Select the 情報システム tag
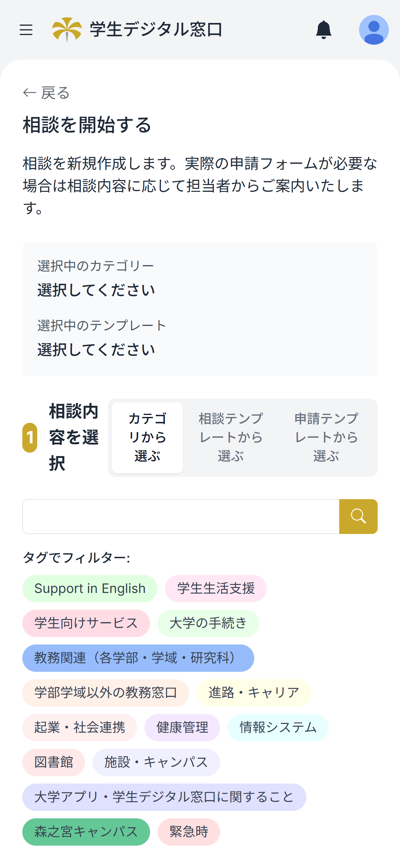 click(278, 727)
